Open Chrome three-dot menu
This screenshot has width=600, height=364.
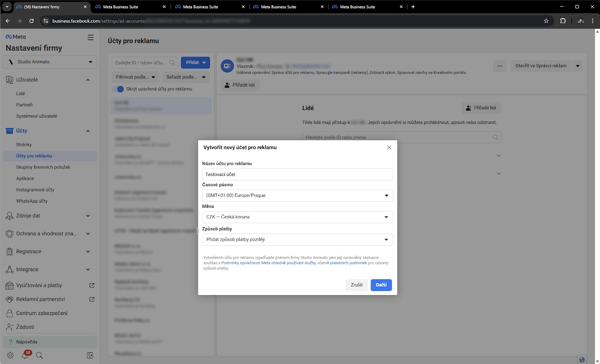pyautogui.click(x=592, y=21)
